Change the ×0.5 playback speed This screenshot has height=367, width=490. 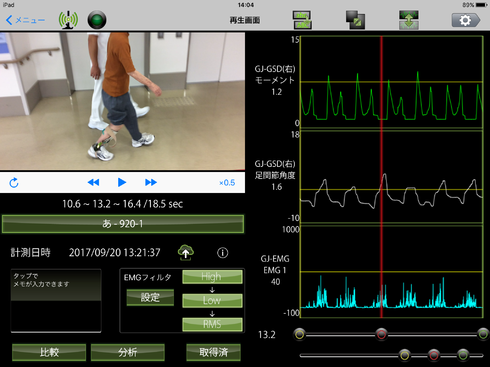[227, 183]
